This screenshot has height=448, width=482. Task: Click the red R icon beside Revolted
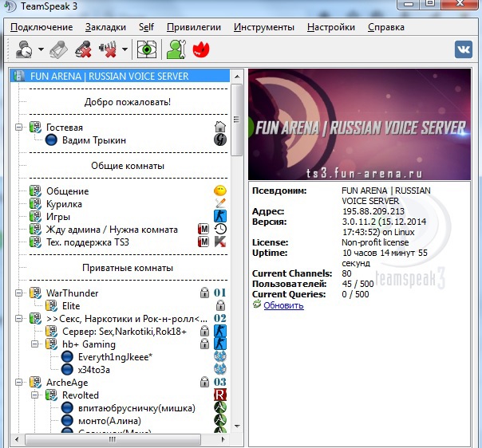coord(220,395)
